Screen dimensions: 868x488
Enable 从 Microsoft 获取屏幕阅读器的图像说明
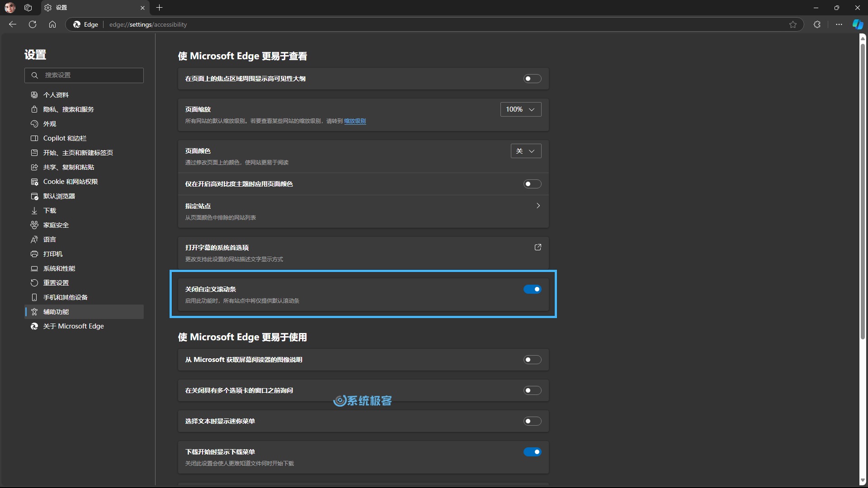(x=532, y=360)
